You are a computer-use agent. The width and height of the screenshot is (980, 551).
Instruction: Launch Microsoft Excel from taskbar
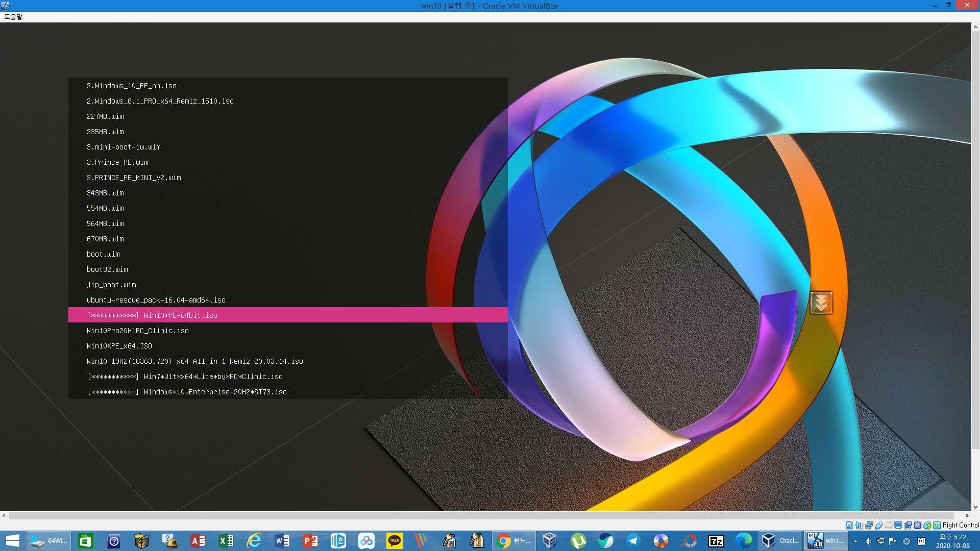[226, 541]
